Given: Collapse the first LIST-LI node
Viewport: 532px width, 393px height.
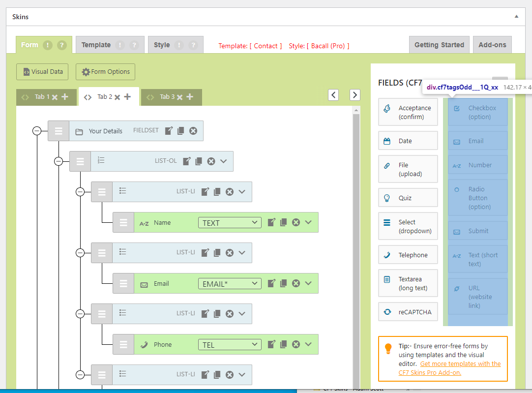Looking at the screenshot, I should pyautogui.click(x=80, y=192).
